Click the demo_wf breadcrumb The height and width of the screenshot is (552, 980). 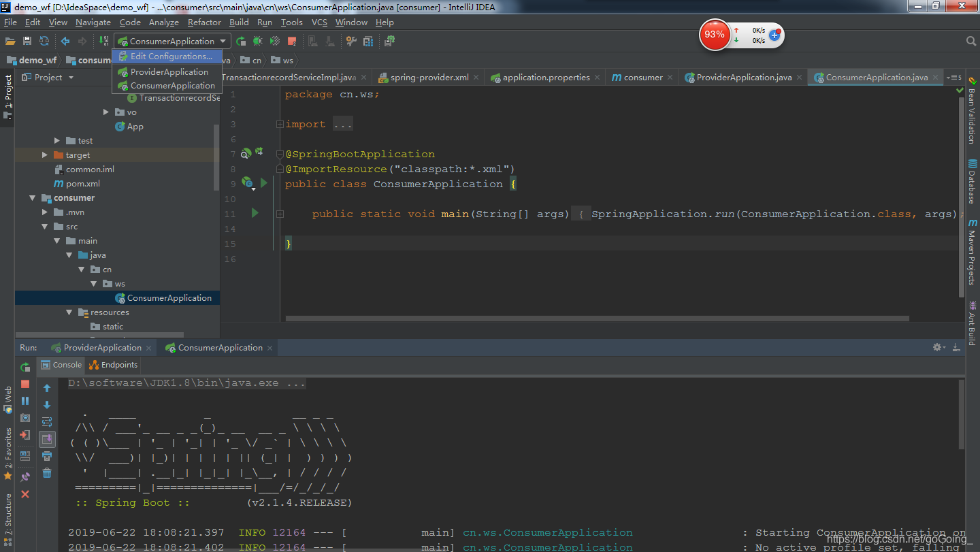point(32,60)
